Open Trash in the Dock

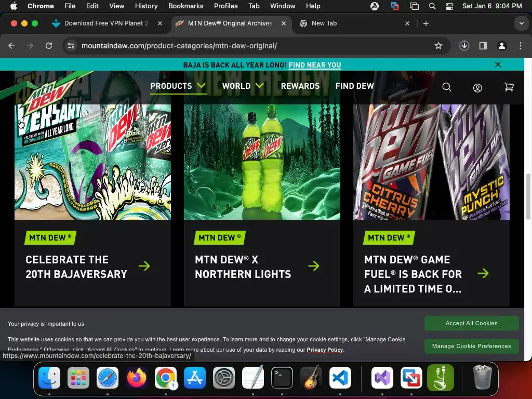pos(482,378)
